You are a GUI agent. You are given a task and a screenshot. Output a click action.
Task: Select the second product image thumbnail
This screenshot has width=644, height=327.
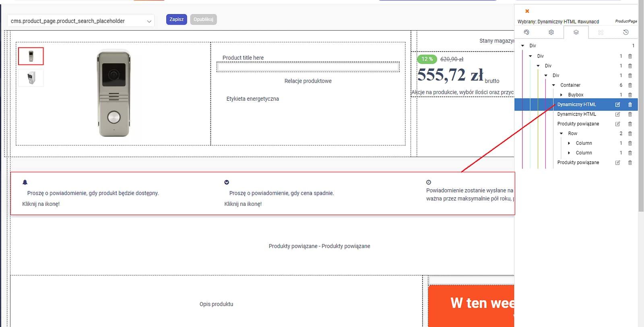point(31,78)
